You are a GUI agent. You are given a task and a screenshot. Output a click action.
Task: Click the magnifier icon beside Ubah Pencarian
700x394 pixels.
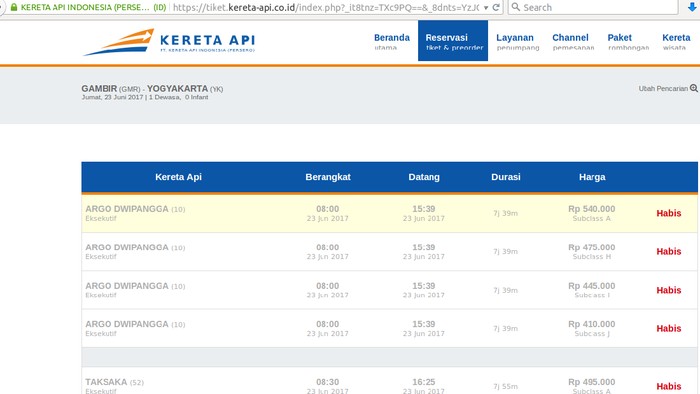point(694,88)
